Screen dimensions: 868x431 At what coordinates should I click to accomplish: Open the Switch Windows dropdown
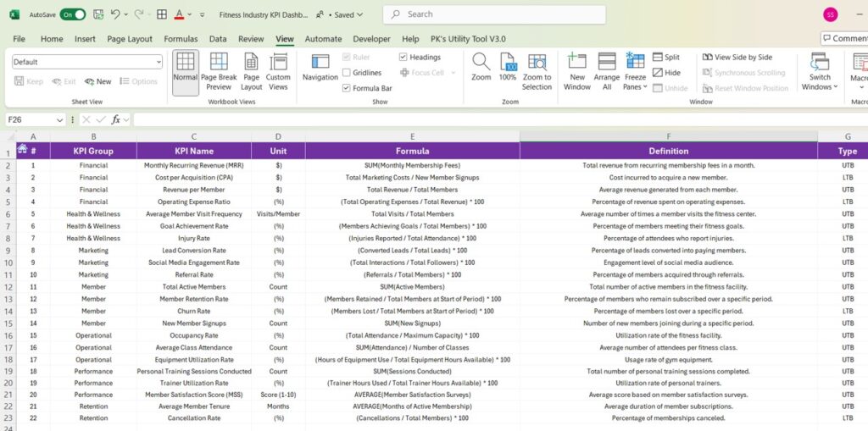[820, 72]
